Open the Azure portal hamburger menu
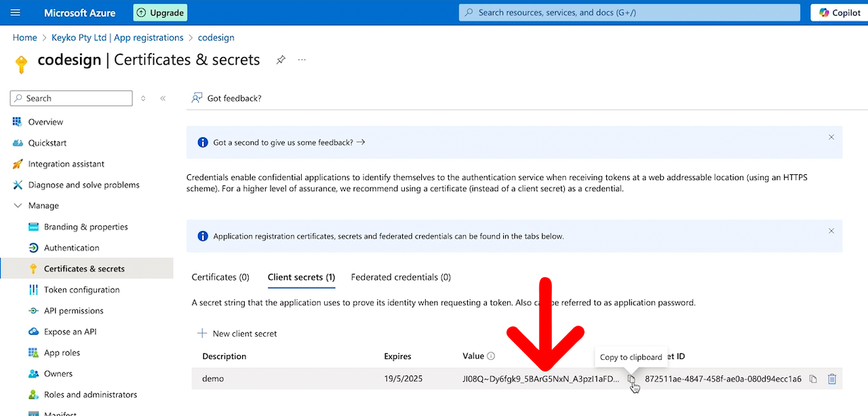868x416 pixels. (15, 12)
